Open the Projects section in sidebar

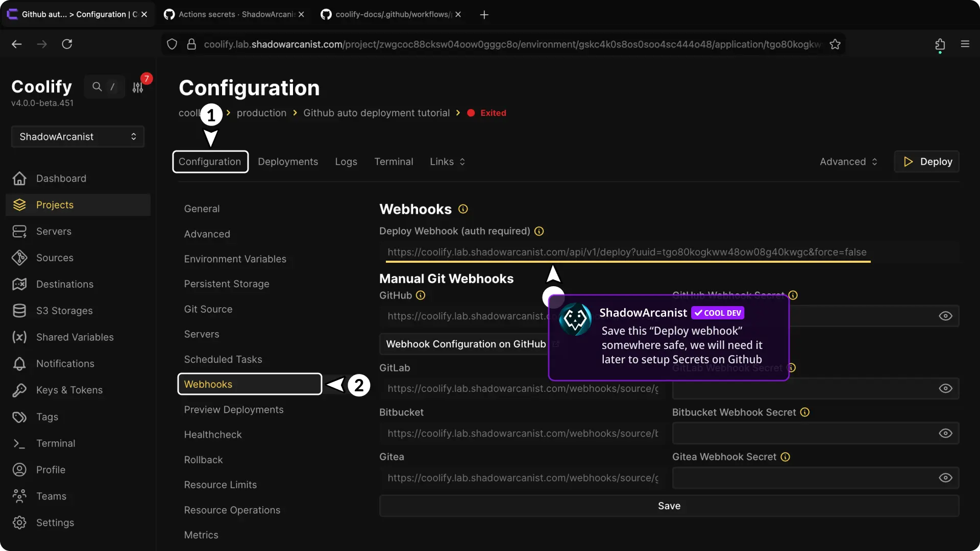tap(55, 205)
